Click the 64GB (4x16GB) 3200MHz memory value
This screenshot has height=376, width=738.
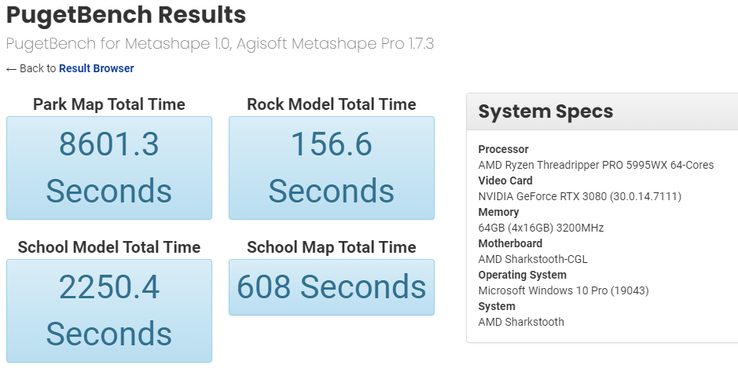pyautogui.click(x=541, y=228)
